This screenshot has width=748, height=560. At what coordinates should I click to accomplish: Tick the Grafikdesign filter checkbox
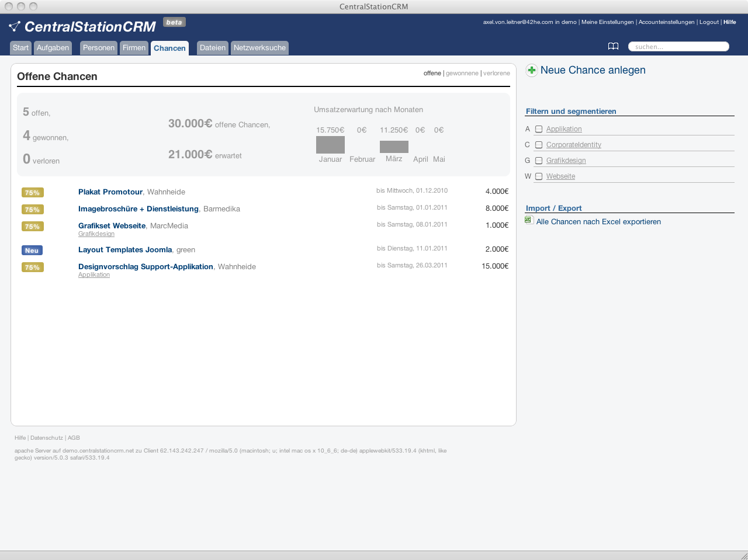(539, 161)
